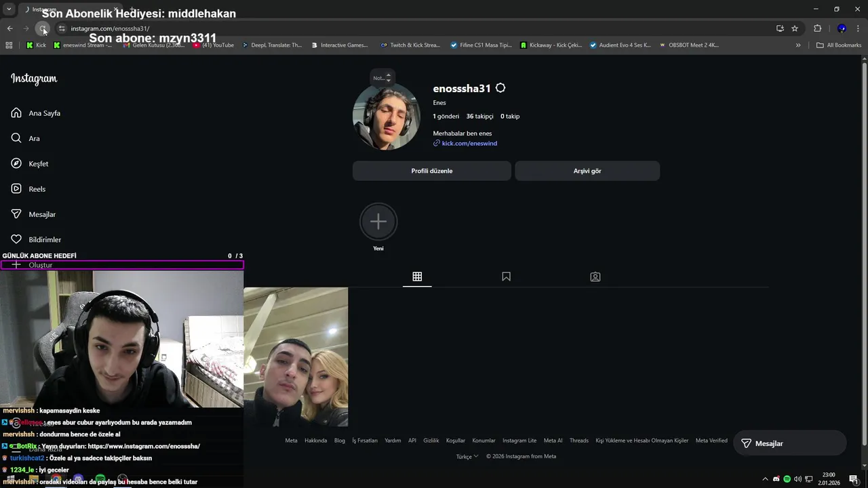Switch to the saved bookmark tab
Image resolution: width=868 pixels, height=488 pixels.
click(506, 277)
